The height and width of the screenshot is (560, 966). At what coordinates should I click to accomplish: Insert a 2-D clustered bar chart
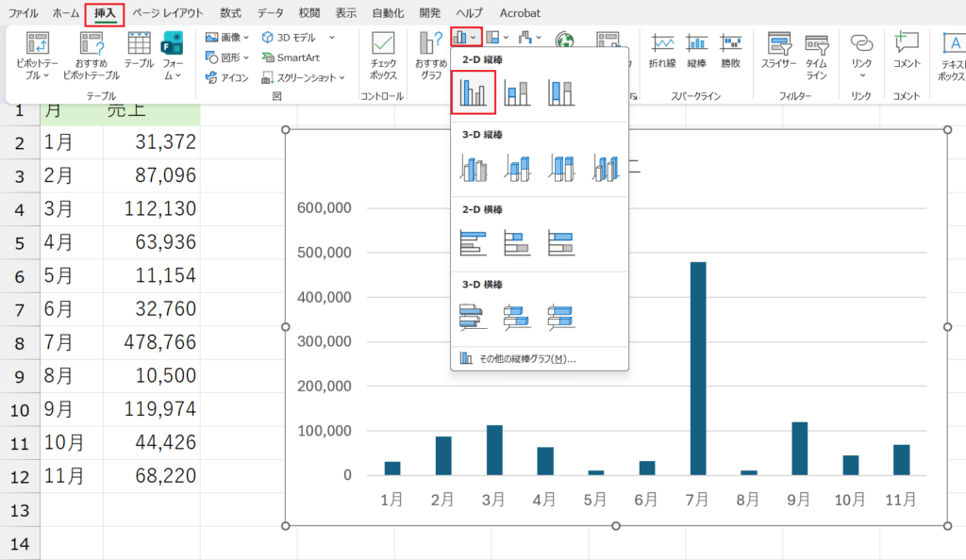tap(473, 242)
